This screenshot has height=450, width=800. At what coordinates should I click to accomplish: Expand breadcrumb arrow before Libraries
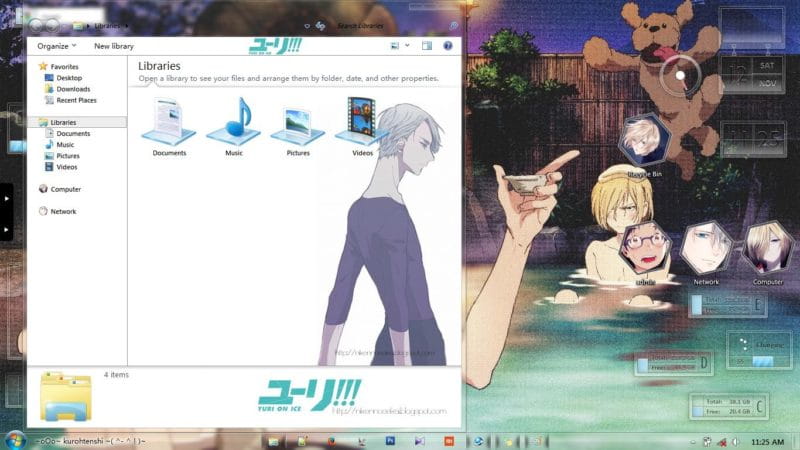tap(88, 26)
